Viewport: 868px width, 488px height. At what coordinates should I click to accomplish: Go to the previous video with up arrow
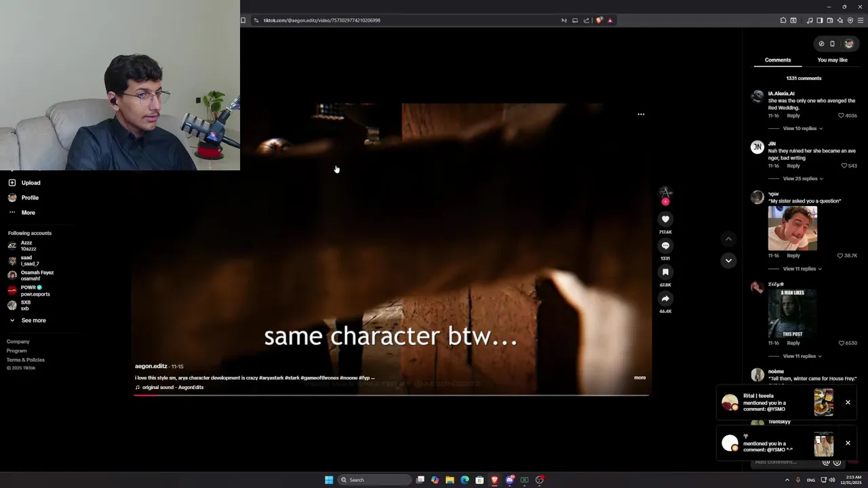[x=728, y=239]
